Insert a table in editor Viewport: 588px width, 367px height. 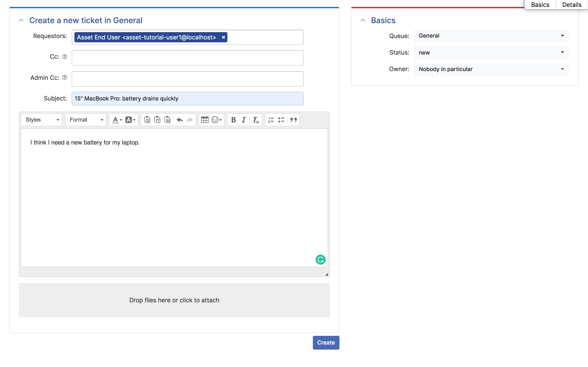[x=205, y=120]
